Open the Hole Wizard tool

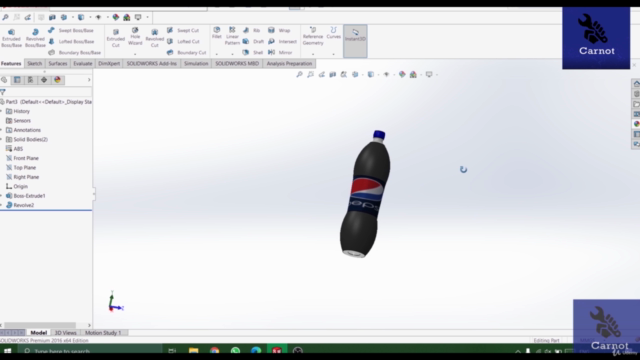pos(135,36)
